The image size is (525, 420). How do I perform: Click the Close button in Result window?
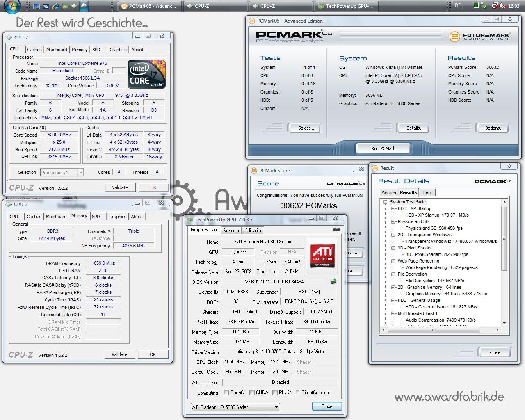coord(495,352)
